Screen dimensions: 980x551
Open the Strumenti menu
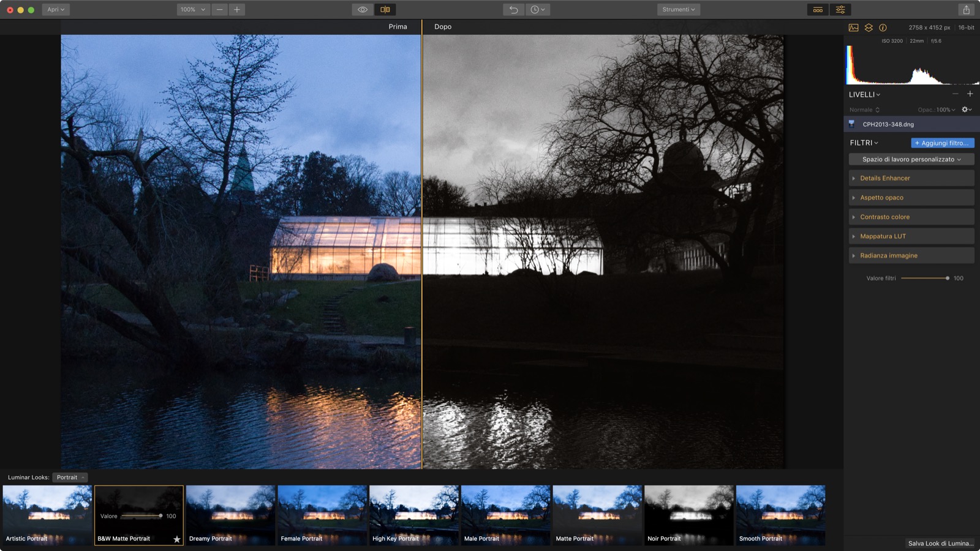click(x=678, y=10)
